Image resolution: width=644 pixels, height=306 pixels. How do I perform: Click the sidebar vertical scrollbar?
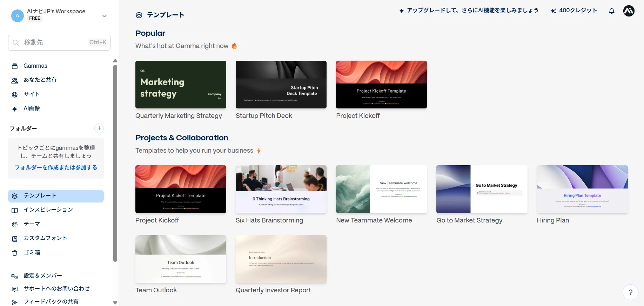point(115,163)
